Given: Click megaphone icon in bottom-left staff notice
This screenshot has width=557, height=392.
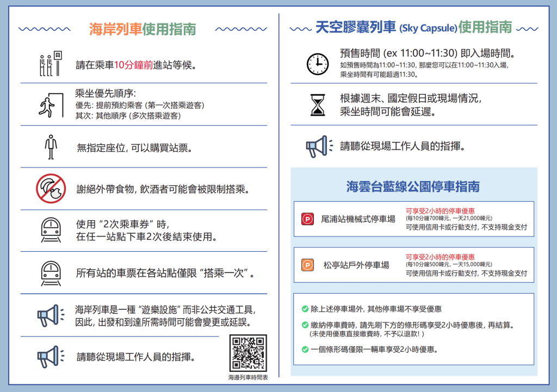Looking at the screenshot, I should 51,357.
